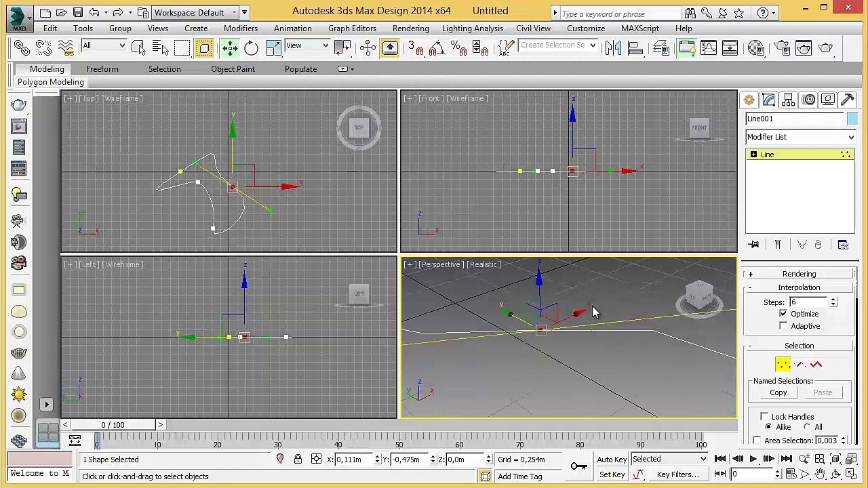Activate Select and Rotate tool
The image size is (868, 488).
tap(251, 47)
